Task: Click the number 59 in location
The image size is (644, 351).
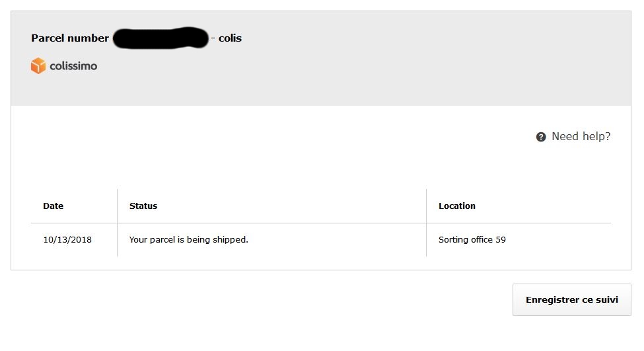Action: click(x=501, y=239)
